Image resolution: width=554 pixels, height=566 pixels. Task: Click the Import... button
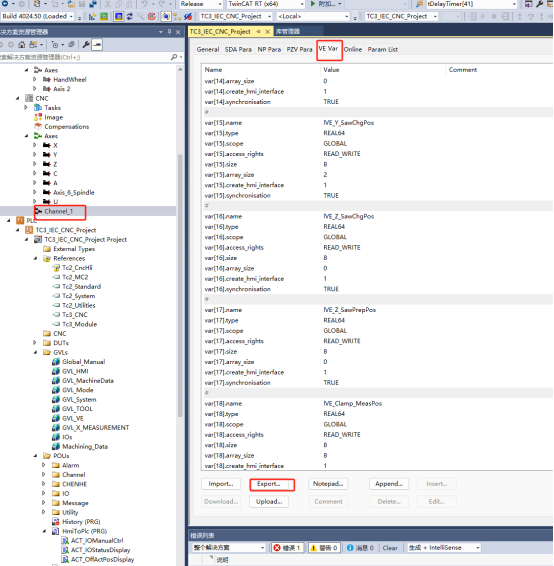(x=221, y=484)
